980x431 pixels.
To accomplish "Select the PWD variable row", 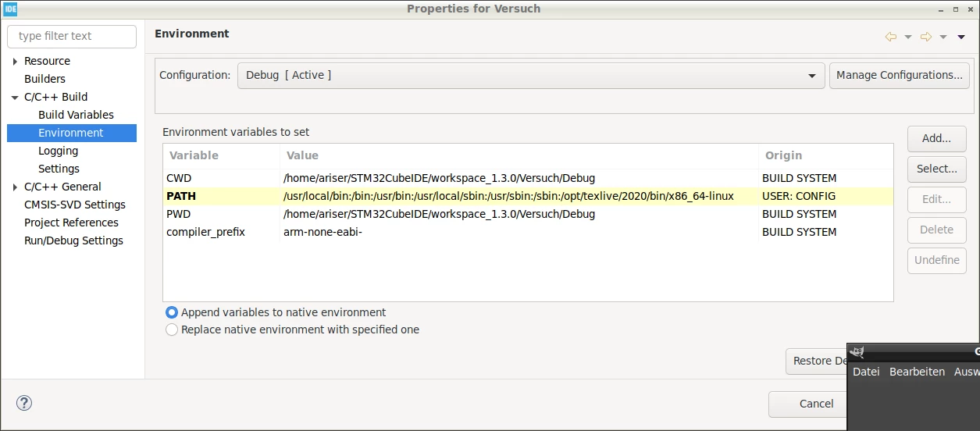I will click(x=528, y=214).
